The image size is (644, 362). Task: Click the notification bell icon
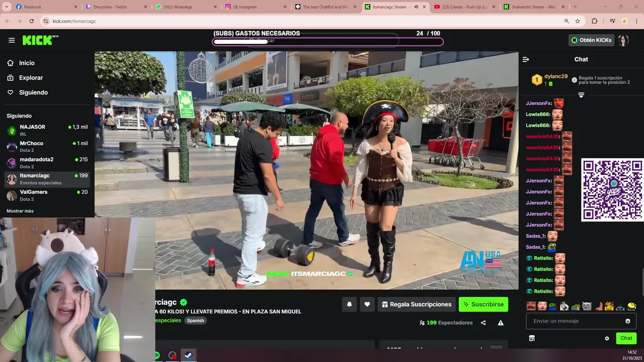pyautogui.click(x=349, y=304)
